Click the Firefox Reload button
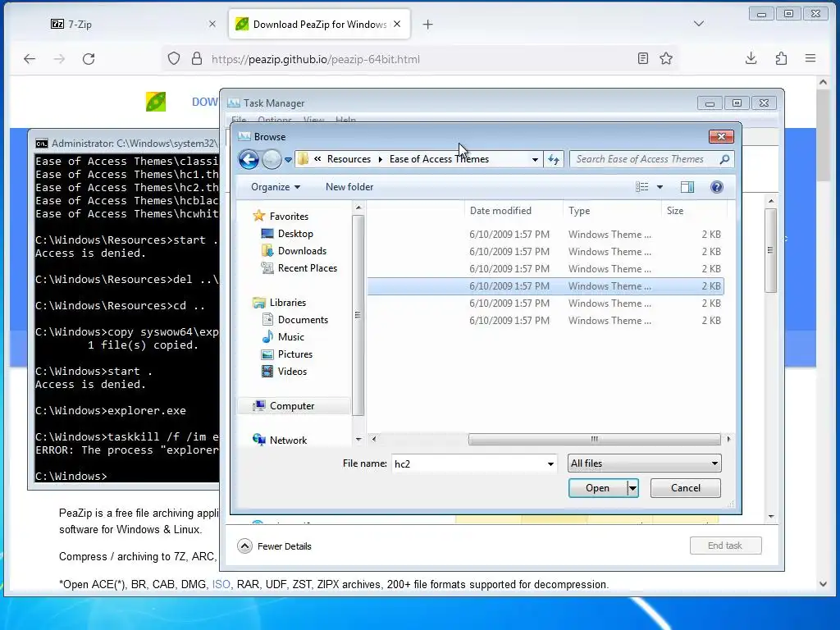The width and height of the screenshot is (840, 630). point(89,59)
